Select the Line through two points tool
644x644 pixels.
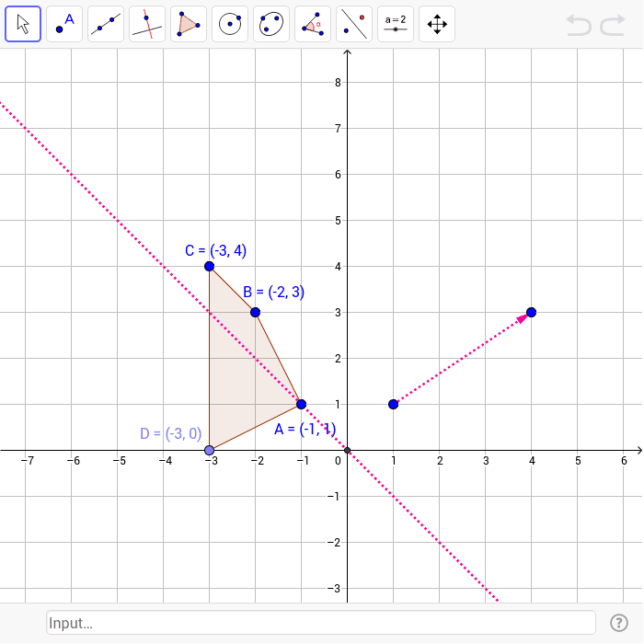click(106, 24)
